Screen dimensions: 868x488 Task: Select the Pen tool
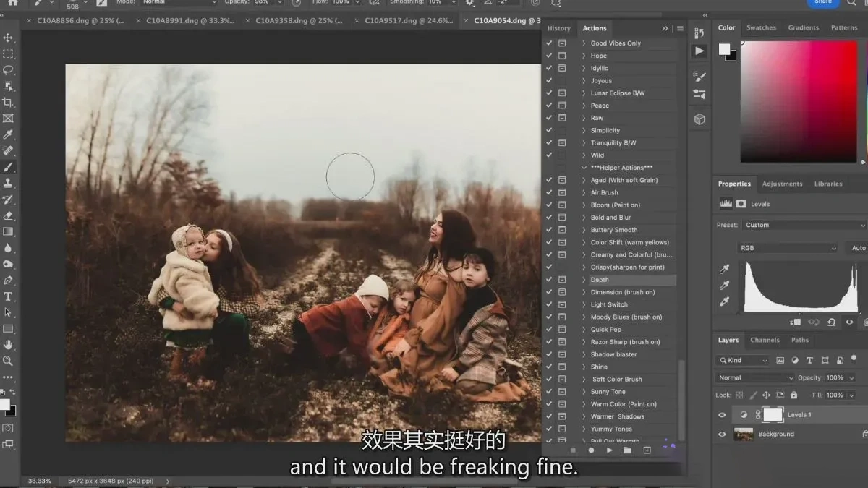[8, 280]
